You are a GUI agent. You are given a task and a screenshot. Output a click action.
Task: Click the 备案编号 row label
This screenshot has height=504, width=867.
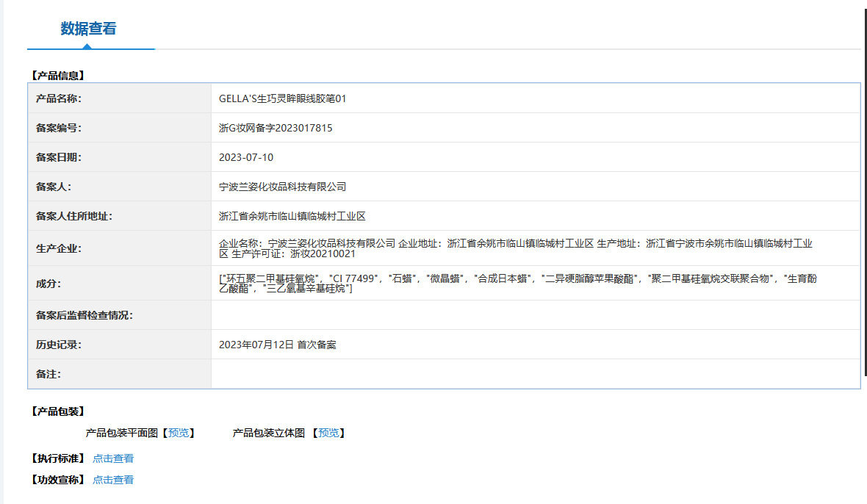pyautogui.click(x=59, y=128)
